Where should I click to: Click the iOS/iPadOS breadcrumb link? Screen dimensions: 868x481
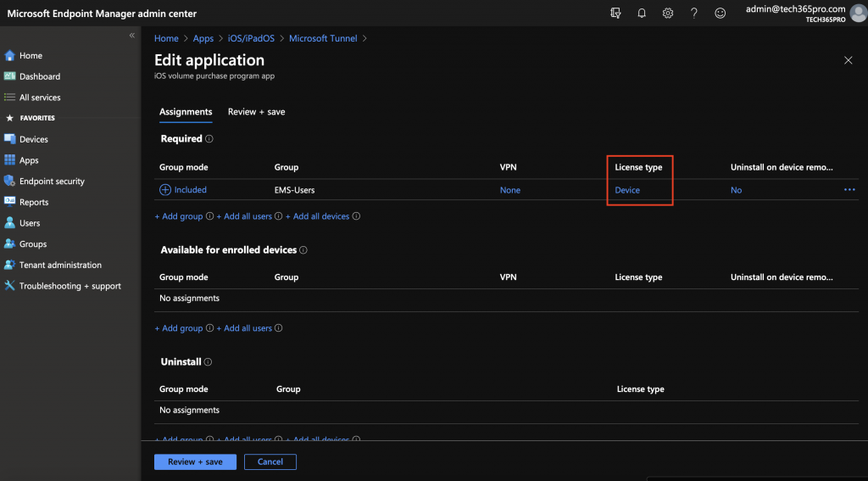click(251, 38)
